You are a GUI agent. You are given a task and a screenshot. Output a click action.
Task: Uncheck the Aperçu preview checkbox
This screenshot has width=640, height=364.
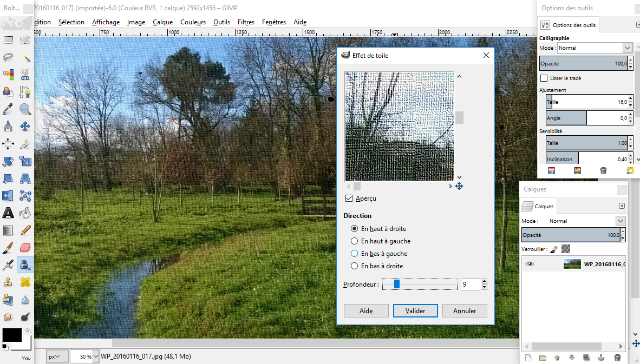[x=349, y=198]
